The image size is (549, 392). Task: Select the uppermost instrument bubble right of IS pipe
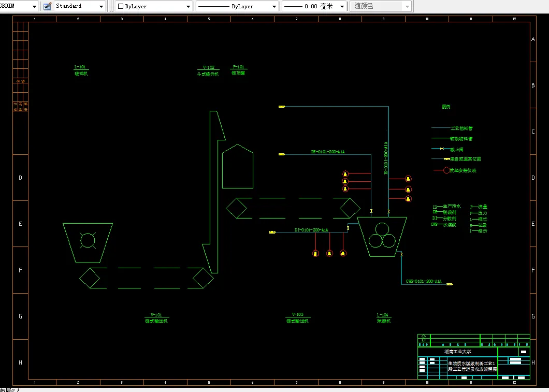(x=408, y=179)
